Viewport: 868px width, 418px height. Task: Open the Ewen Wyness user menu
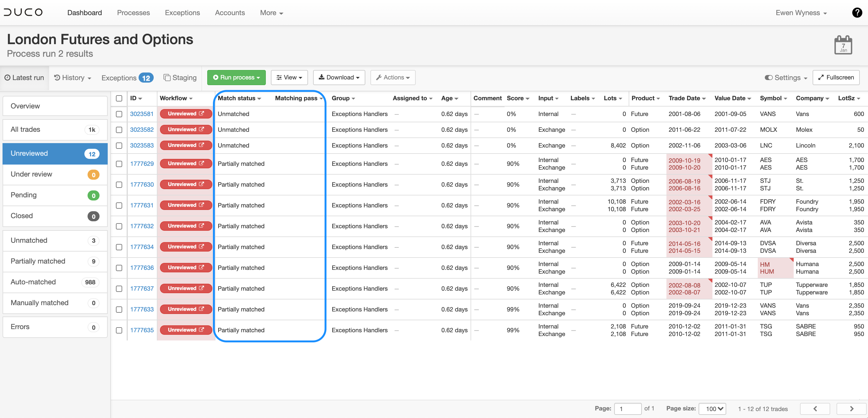pyautogui.click(x=801, y=13)
